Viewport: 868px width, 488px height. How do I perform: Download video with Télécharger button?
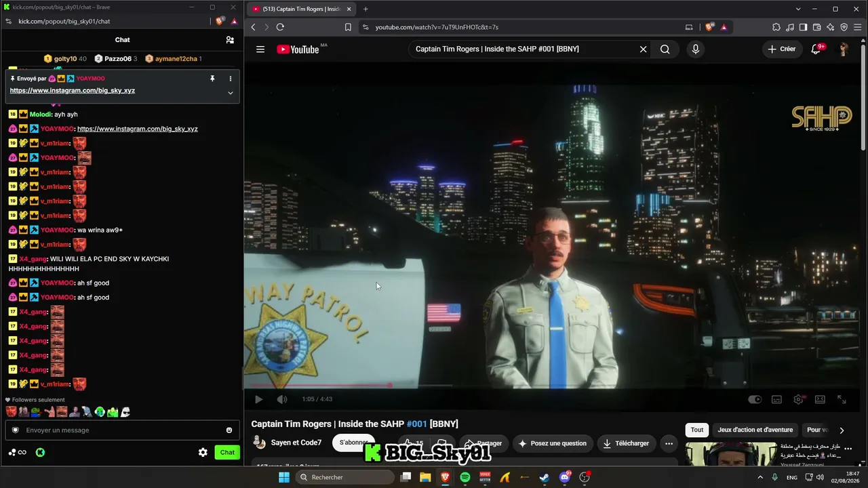pos(626,443)
